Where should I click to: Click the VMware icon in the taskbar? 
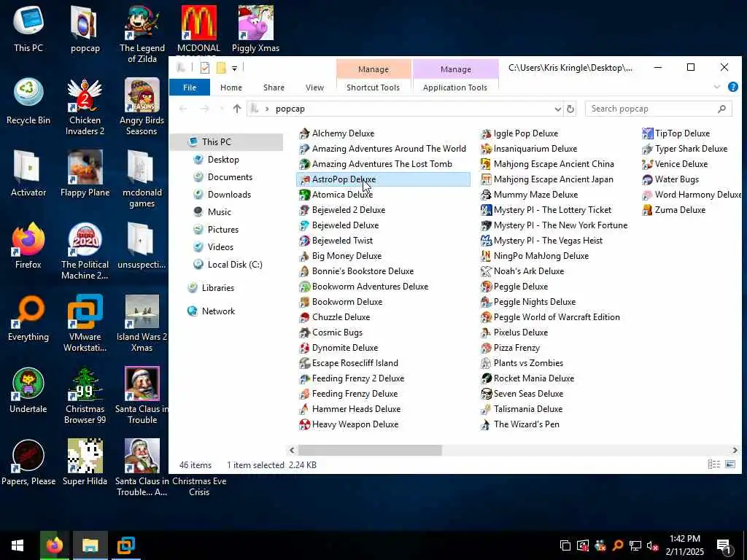(x=125, y=545)
